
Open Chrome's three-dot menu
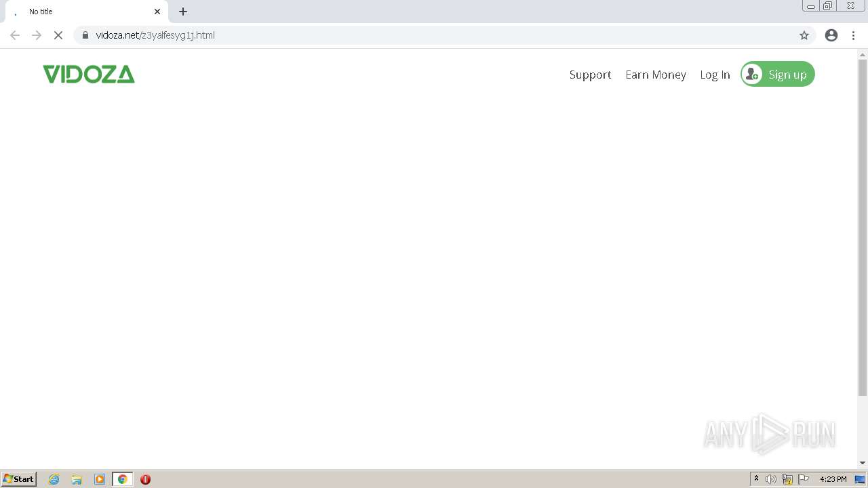point(853,35)
